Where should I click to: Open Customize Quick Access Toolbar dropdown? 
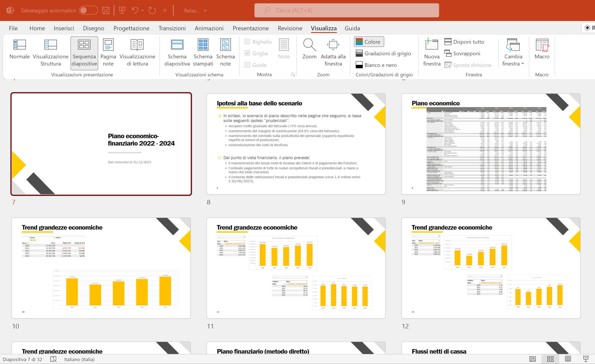[x=165, y=10]
